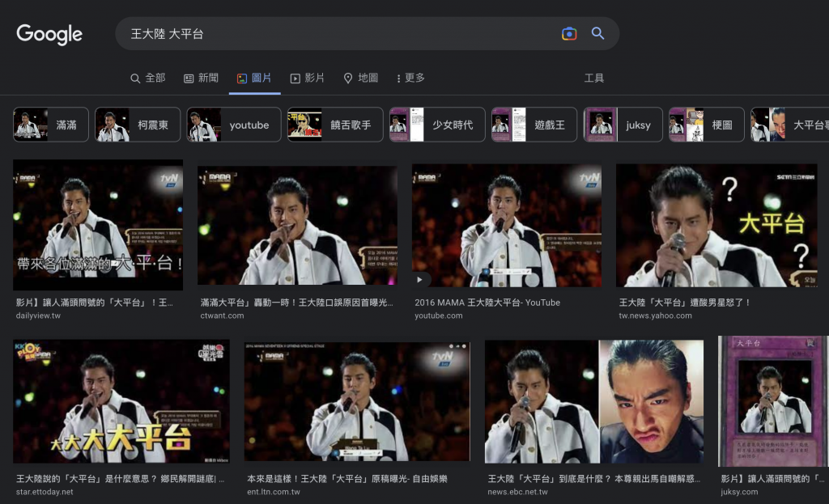Pick the 遊戲王 filter chip
Viewport: 829px width, 504px height.
click(x=534, y=125)
